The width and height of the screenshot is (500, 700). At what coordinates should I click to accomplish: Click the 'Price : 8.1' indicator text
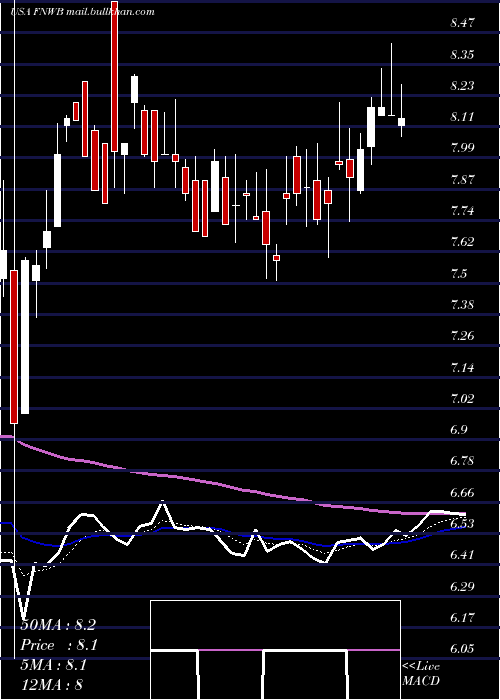[59, 645]
